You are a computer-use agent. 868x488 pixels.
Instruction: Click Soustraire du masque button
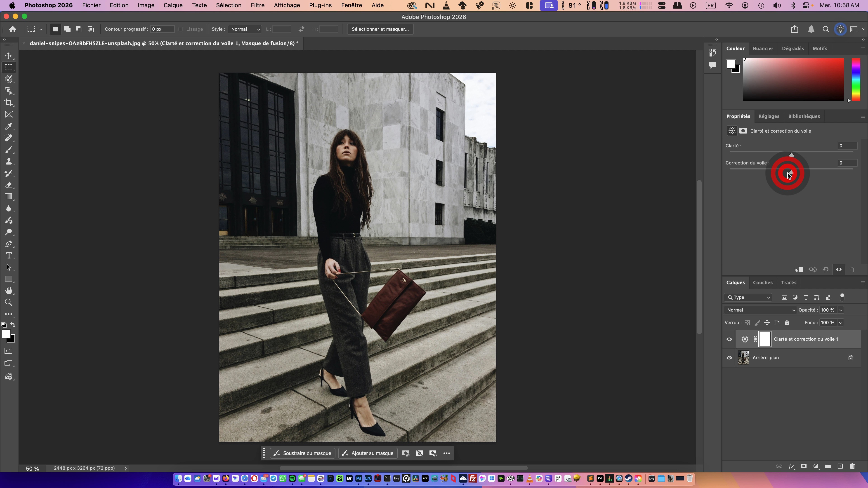pos(303,453)
